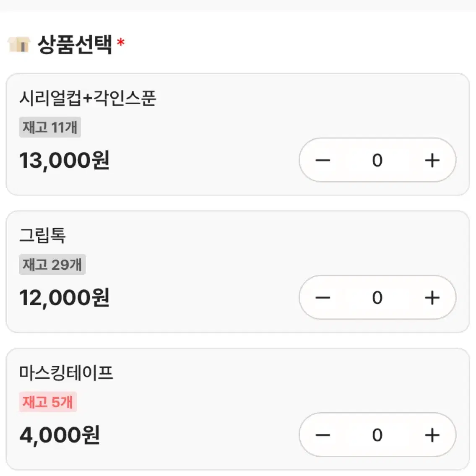Increase quantity of 시리얼컵+각인스푼 with plus icon
Screen dimensions: 476x476
click(432, 160)
